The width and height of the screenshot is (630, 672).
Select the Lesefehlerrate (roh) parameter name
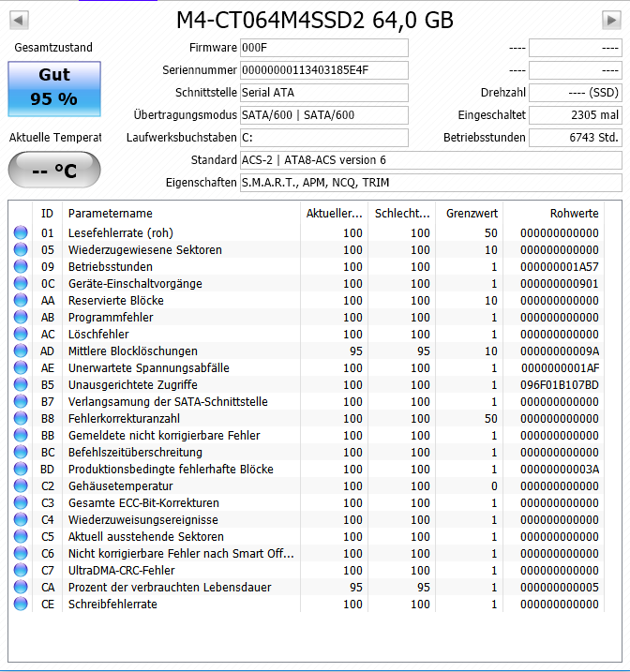pos(121,233)
